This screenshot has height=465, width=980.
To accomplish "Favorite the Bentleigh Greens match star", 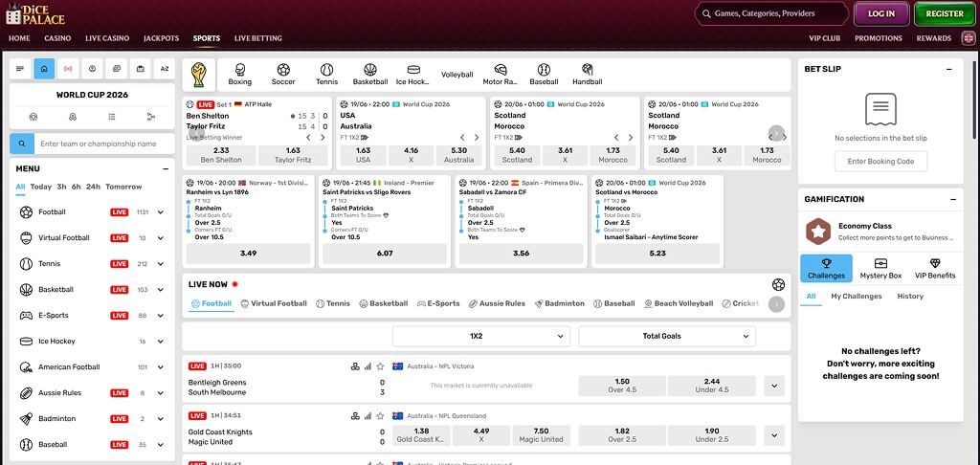I will (x=380, y=366).
